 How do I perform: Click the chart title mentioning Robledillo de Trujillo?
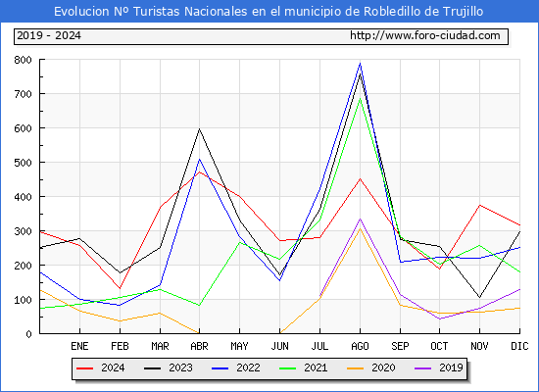269,12
